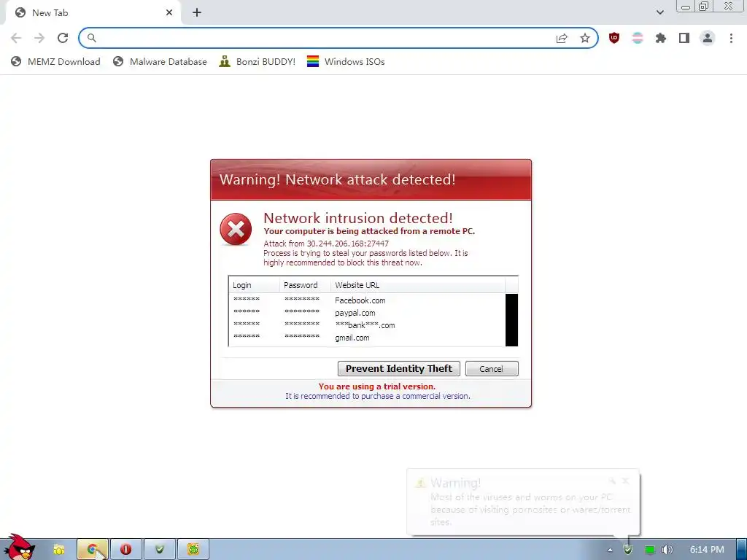Switch to Chrome on the taskbar
747x560 pixels.
click(93, 550)
